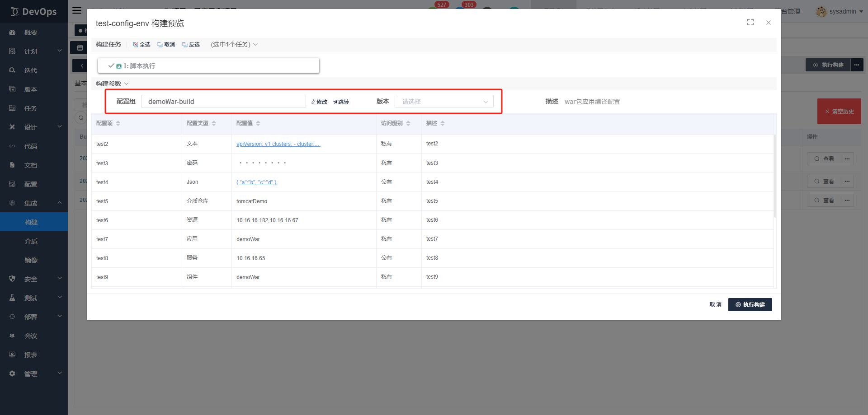868x415 pixels.
Task: Open 任务 section in sidebar
Action: pos(31,108)
